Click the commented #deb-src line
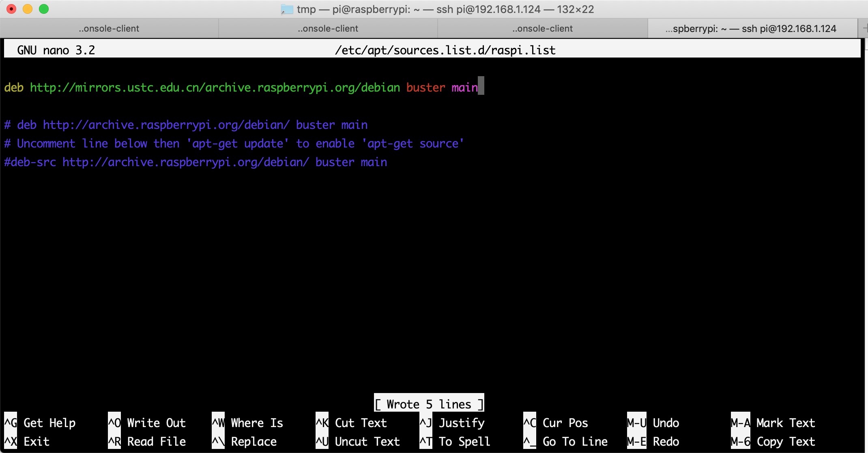 pyautogui.click(x=196, y=162)
